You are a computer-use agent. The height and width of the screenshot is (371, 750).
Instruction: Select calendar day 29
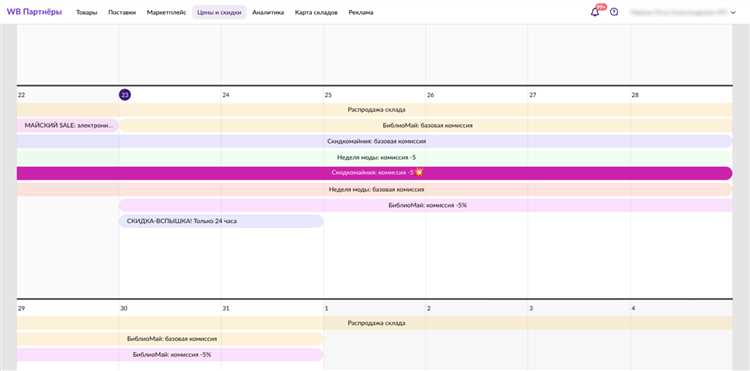(22, 308)
